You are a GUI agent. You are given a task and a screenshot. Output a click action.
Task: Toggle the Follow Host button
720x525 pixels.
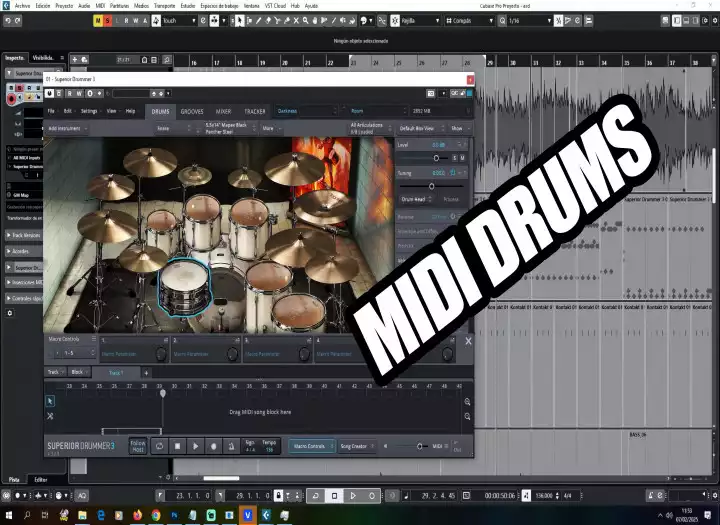pyautogui.click(x=138, y=446)
